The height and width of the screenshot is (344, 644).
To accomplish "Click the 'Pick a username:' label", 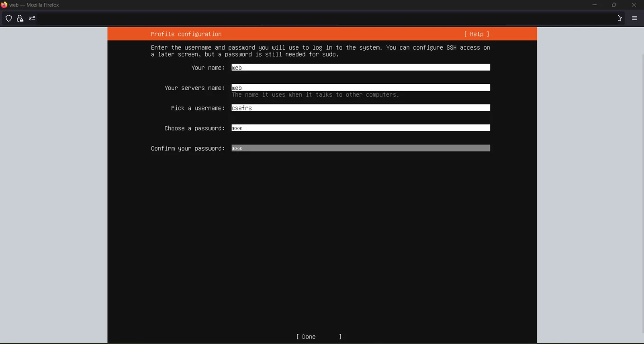I will coord(198,108).
